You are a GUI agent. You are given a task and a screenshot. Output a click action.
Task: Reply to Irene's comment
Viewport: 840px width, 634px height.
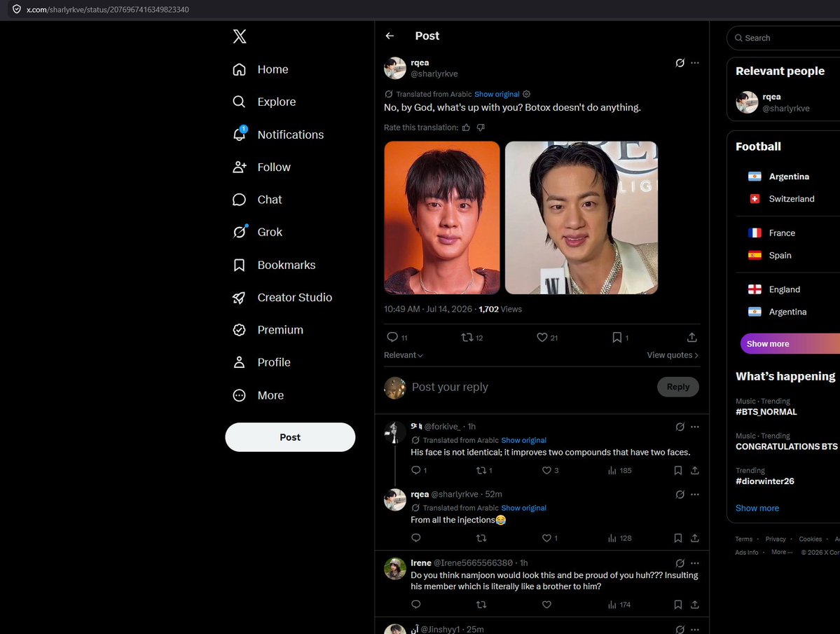coord(415,605)
